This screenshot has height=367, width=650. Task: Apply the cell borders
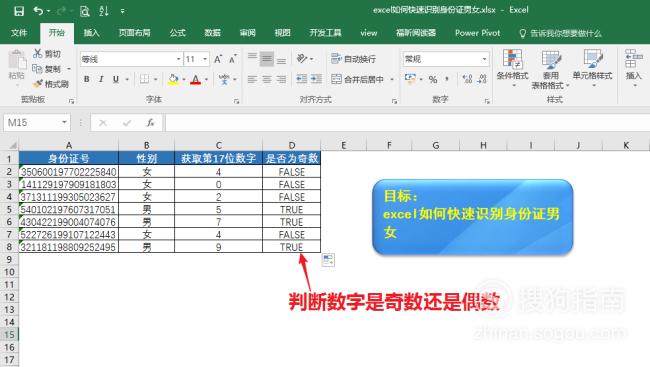tap(144, 79)
